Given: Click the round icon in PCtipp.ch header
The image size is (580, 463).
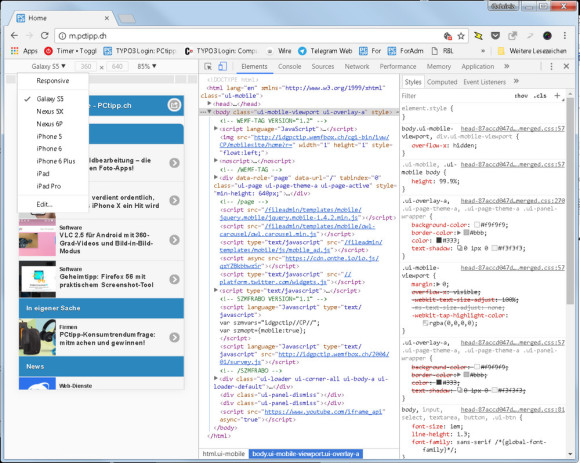Looking at the screenshot, I should (x=174, y=105).
